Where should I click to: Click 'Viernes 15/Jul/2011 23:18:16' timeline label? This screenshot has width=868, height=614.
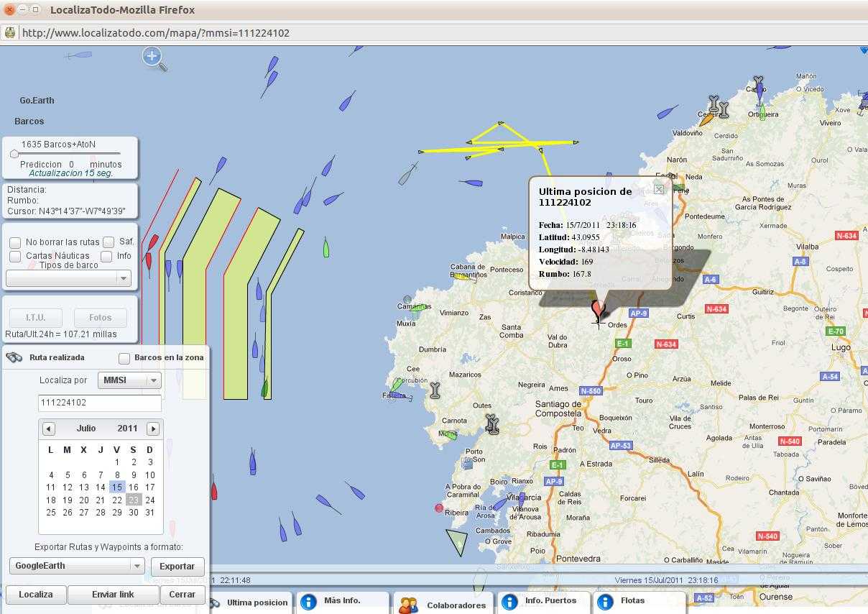tap(666, 580)
